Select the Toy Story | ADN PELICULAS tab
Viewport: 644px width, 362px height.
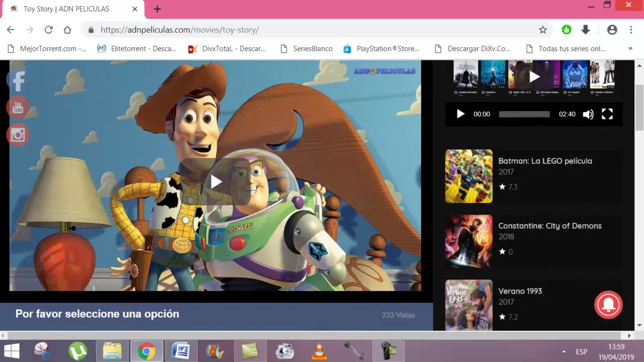(x=74, y=10)
